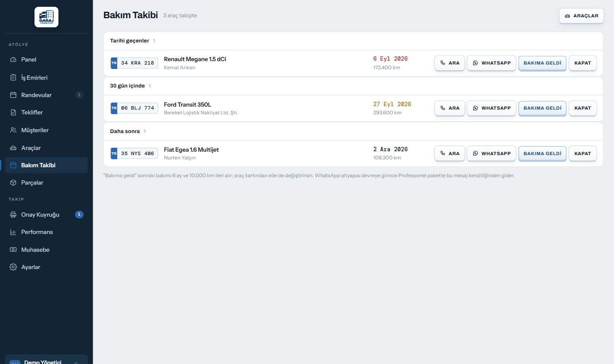Click the Garaj Yönetim logo
Viewport: 614px width, 364px height.
point(46,17)
